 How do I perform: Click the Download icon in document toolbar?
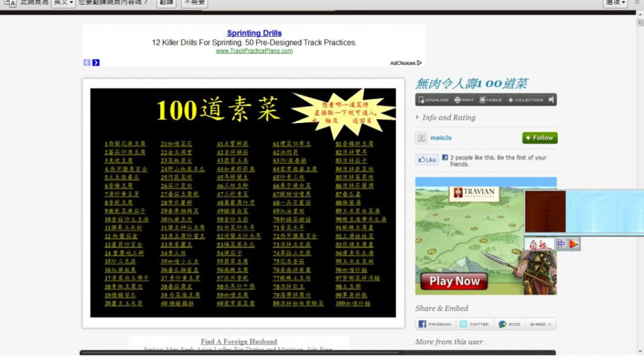[434, 100]
